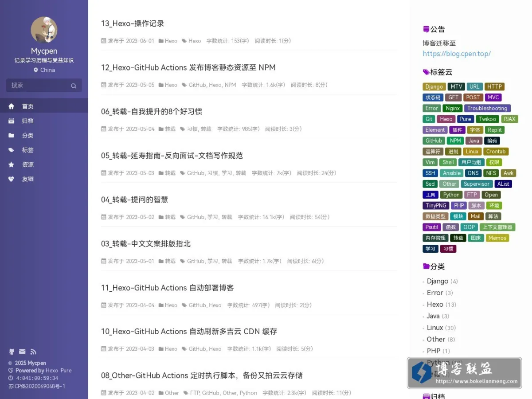
Task: Visit the https://blog.cpen.top/ link
Action: click(x=457, y=54)
